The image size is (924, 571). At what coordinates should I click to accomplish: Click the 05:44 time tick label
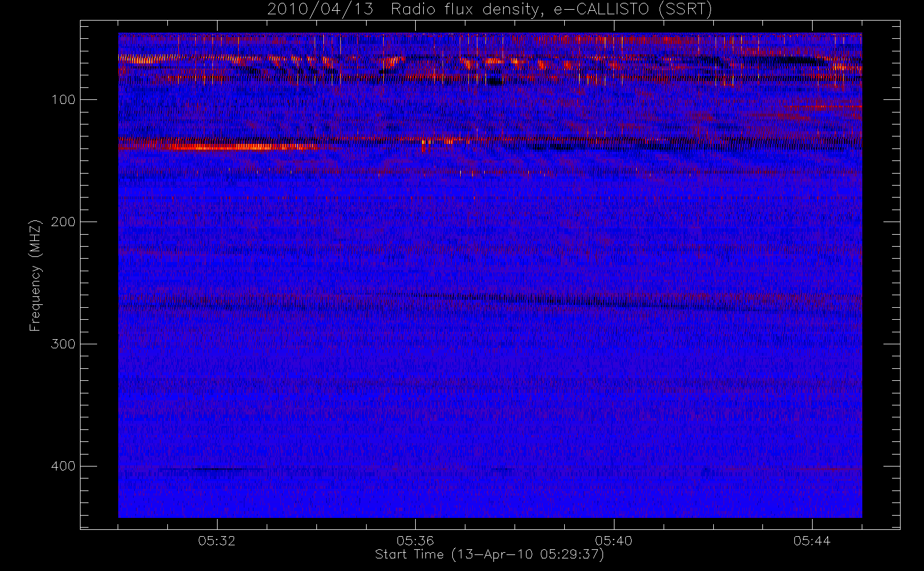(812, 541)
